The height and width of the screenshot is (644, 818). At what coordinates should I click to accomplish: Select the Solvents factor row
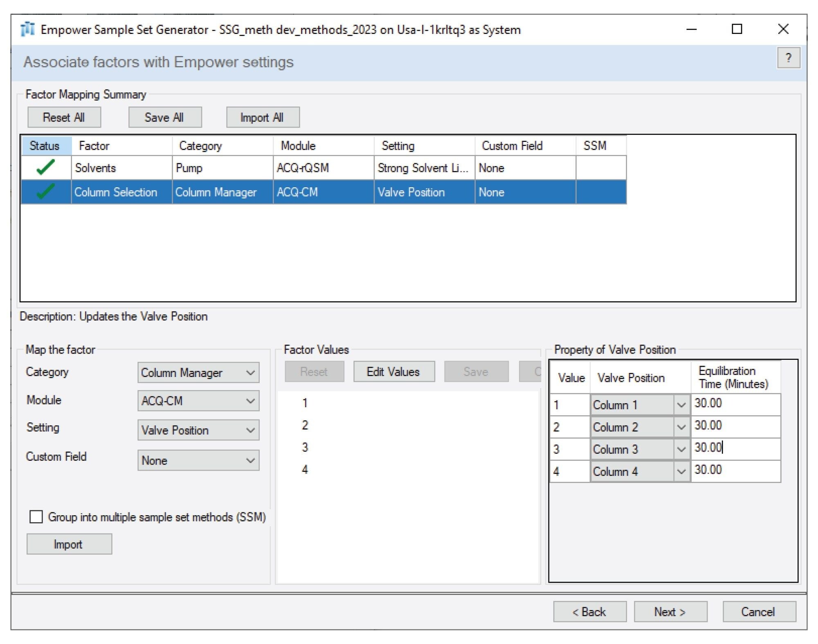tap(324, 168)
